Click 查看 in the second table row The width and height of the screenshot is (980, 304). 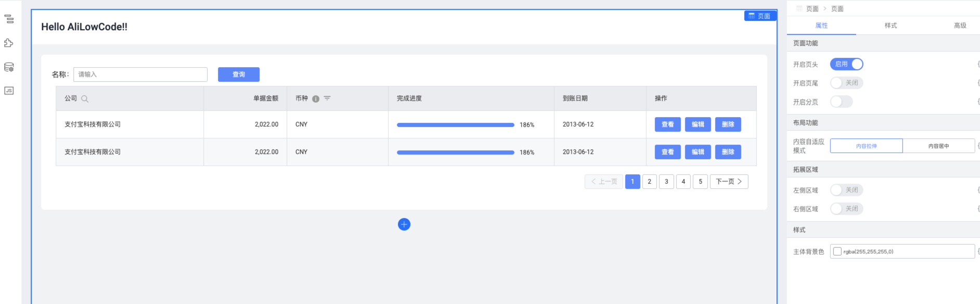tap(668, 152)
